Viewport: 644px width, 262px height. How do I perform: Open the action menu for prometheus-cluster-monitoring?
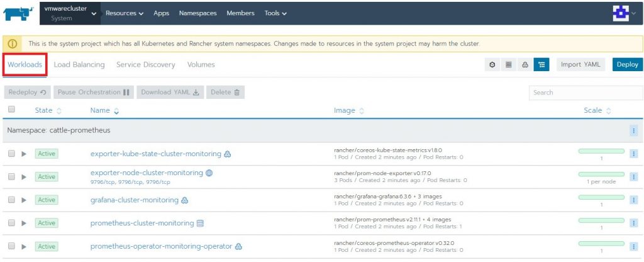tap(633, 223)
